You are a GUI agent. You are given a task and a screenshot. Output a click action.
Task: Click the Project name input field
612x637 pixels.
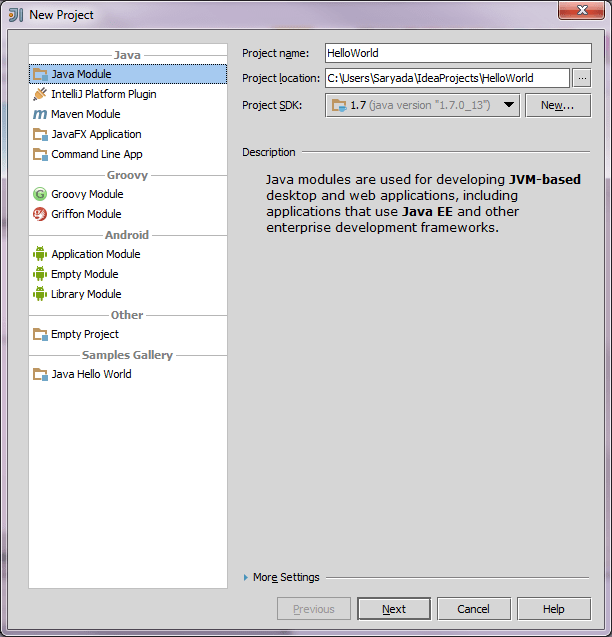[x=458, y=53]
